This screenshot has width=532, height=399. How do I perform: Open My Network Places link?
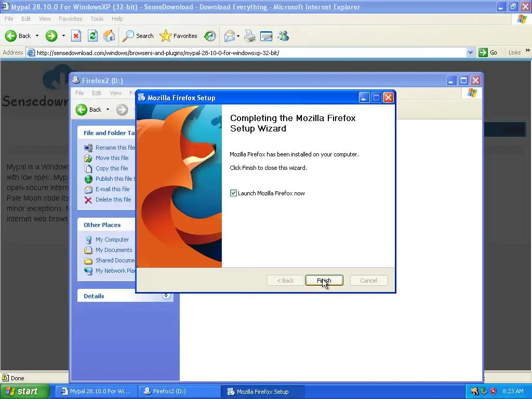coord(110,271)
